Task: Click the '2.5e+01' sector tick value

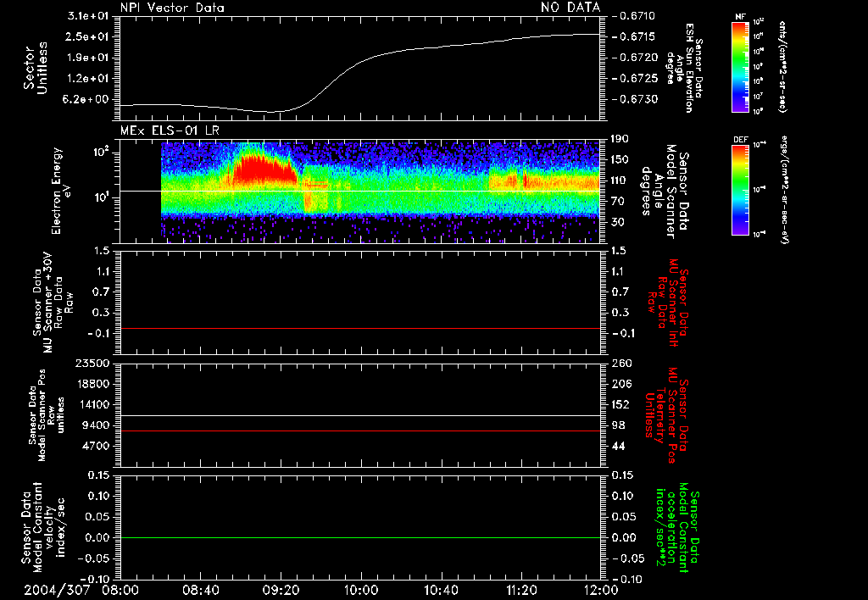Action: [x=88, y=36]
